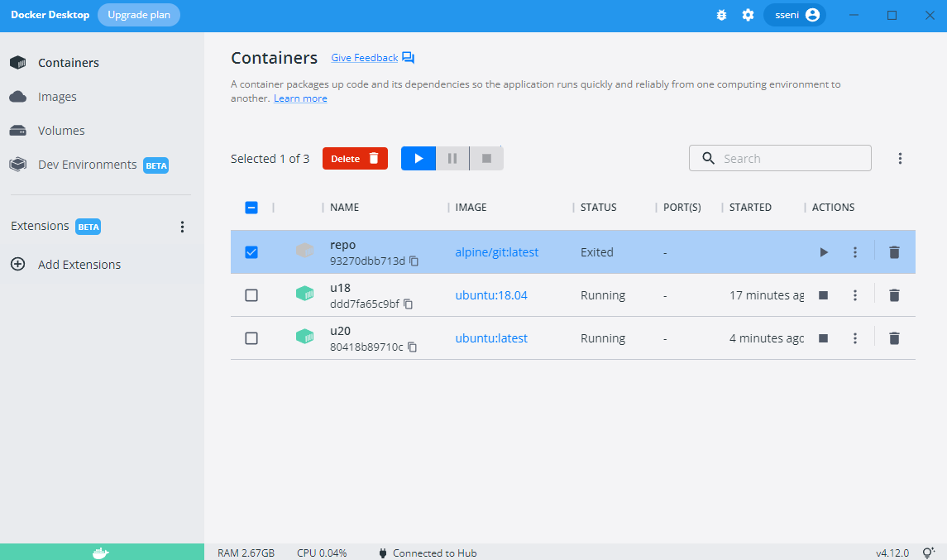Image resolution: width=947 pixels, height=560 pixels.
Task: Click Exited status of repo
Action: 596,252
